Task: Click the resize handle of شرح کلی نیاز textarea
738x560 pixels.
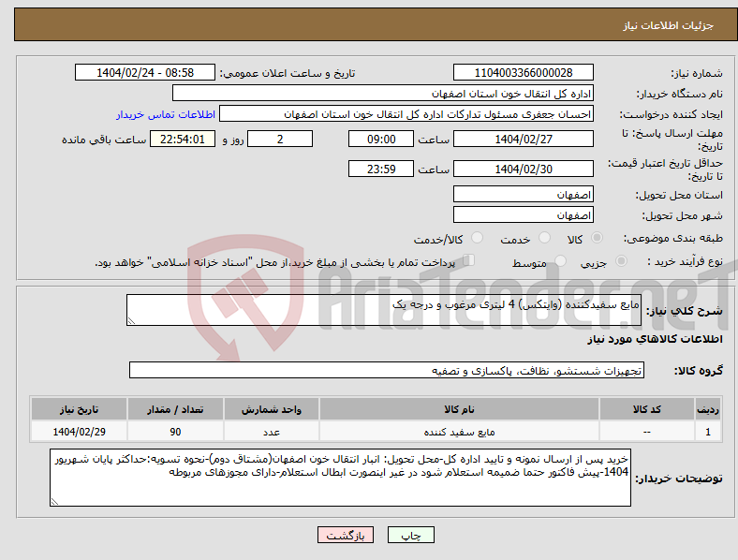Action: coord(131,321)
